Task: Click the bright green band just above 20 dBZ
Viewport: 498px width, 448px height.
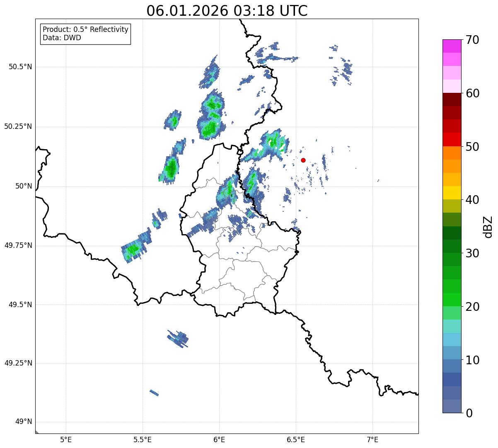Action: 452,299
